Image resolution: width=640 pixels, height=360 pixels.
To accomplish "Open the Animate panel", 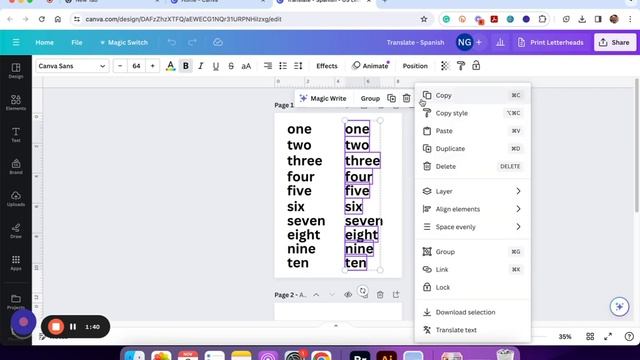I will pos(371,66).
